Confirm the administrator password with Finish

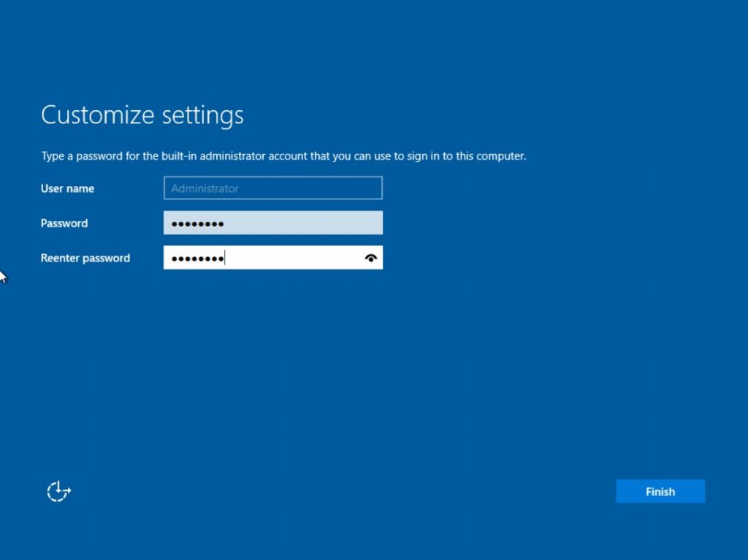660,491
